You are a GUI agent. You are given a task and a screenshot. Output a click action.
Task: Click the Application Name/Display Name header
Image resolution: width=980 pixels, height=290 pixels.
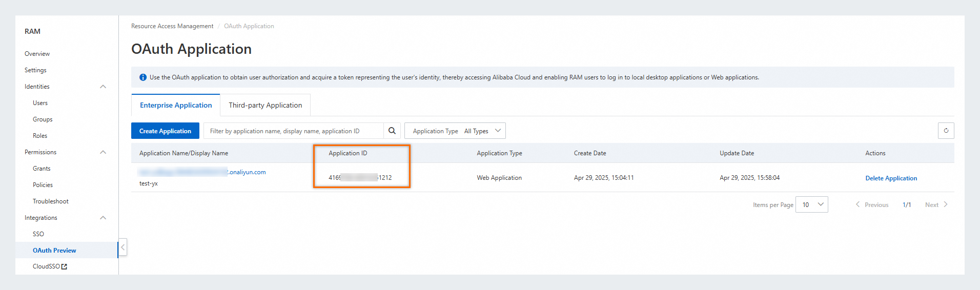point(183,153)
